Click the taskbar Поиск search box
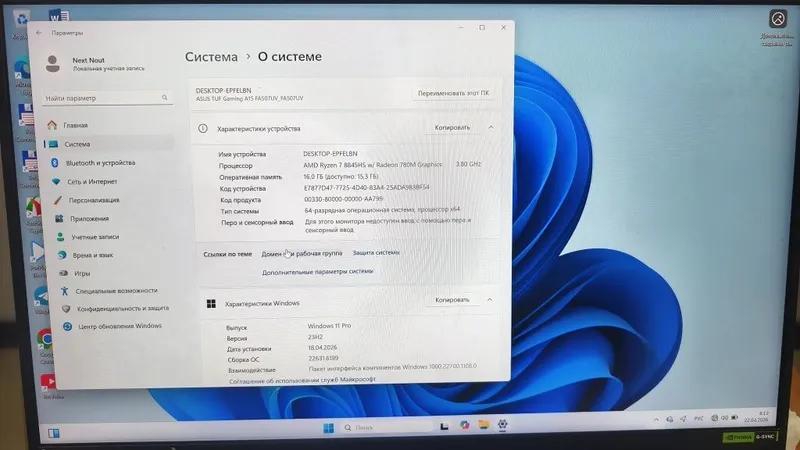This screenshot has width=800, height=450. tap(387, 428)
